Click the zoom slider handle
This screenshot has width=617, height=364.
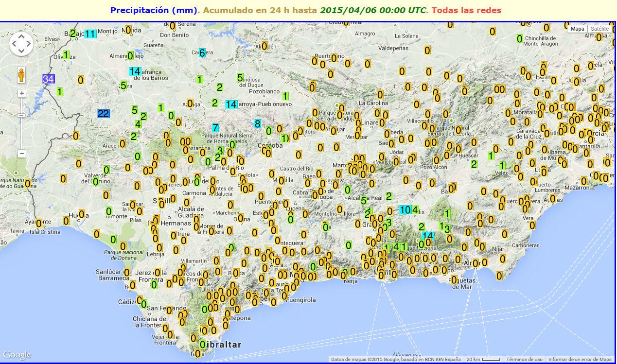[x=21, y=115]
